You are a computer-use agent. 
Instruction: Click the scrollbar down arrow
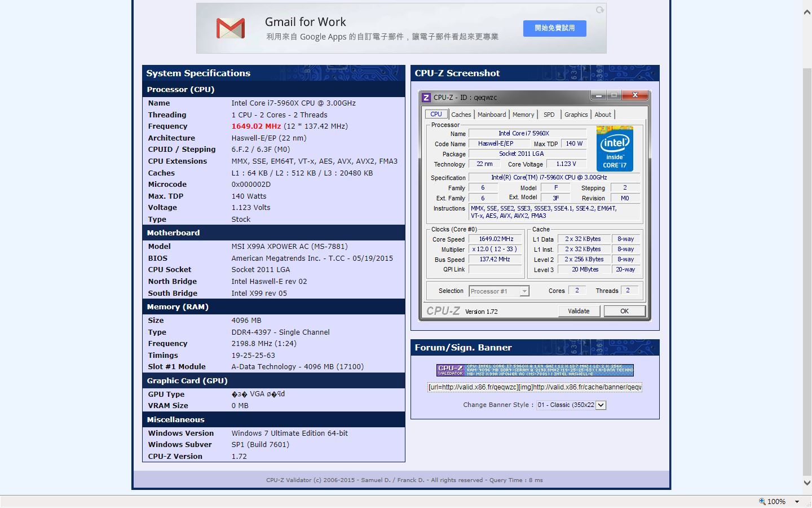807,483
